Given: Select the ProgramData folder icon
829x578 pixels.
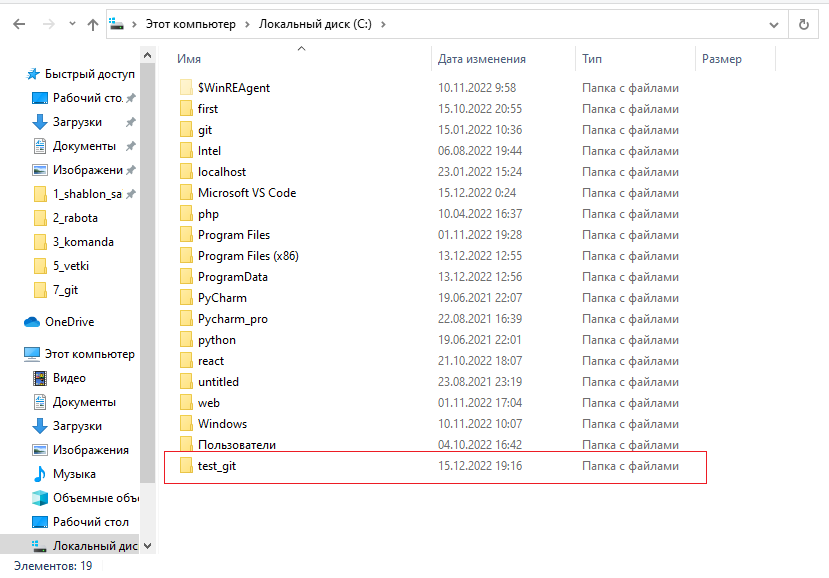Looking at the screenshot, I should 186,277.
